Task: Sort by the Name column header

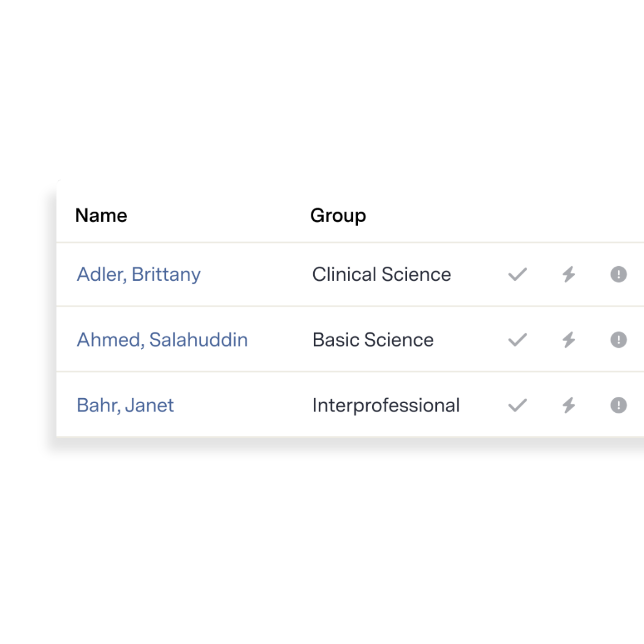Action: 101,215
